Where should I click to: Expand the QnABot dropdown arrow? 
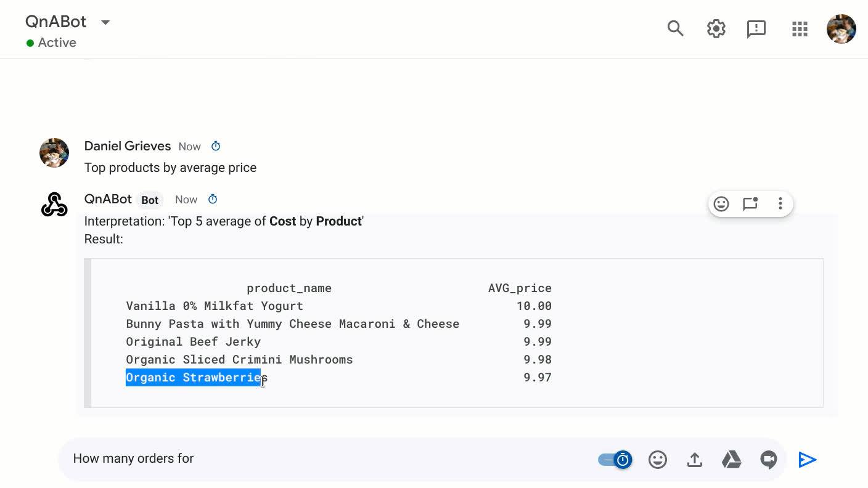click(105, 22)
